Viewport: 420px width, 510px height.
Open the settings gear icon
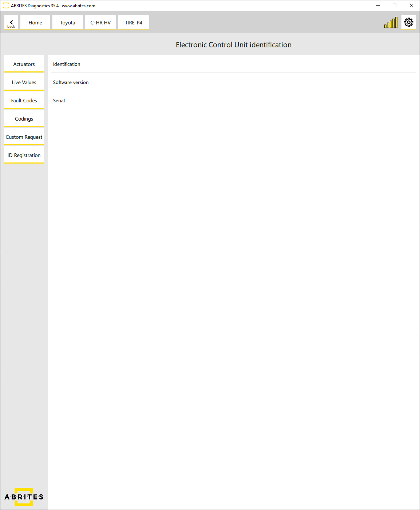point(408,22)
